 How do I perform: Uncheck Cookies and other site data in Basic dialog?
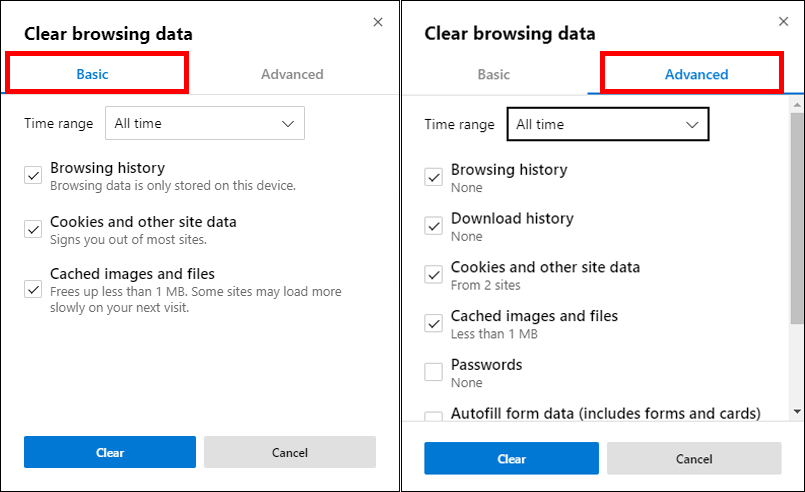click(x=33, y=229)
